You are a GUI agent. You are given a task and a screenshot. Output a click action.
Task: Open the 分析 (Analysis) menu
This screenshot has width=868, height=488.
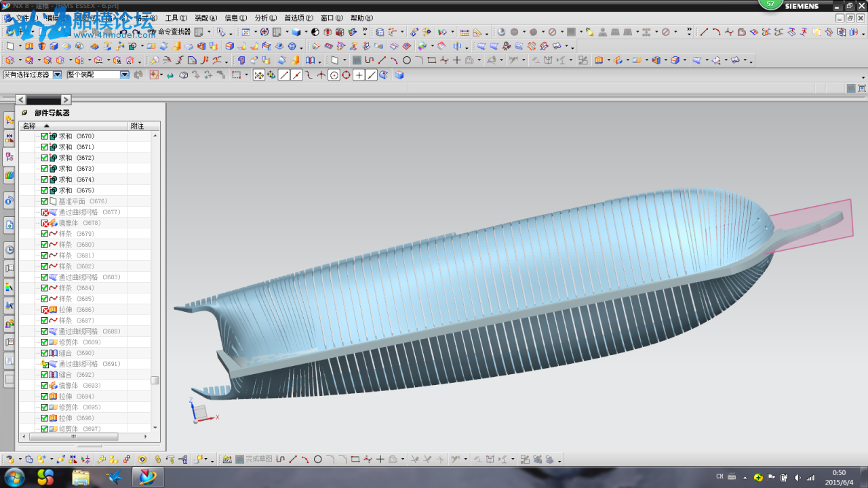266,18
